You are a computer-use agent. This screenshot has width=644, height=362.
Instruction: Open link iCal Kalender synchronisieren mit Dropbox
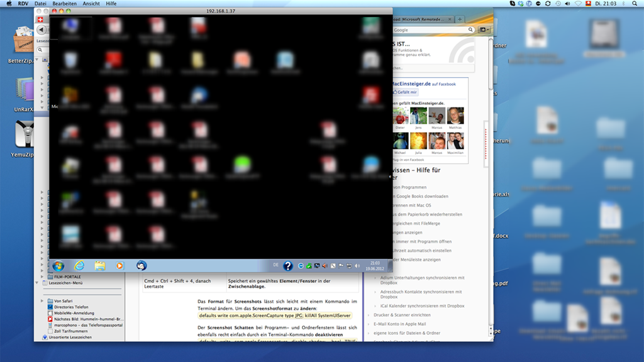click(422, 306)
